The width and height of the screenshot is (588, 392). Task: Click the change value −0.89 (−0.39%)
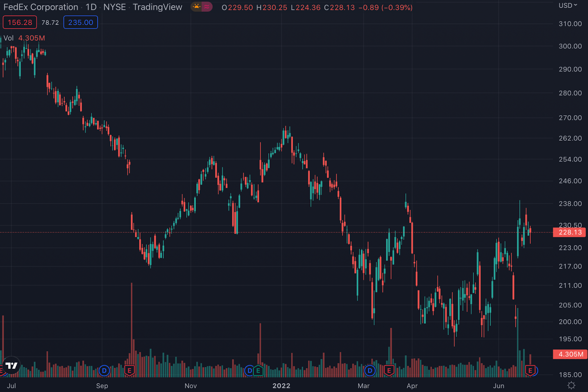(386, 7)
